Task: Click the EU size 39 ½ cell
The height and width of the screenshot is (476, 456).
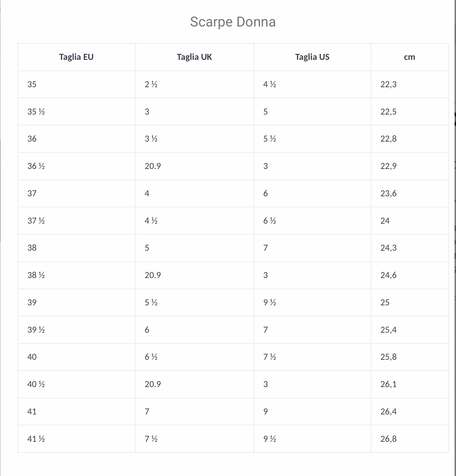Action: click(x=36, y=330)
